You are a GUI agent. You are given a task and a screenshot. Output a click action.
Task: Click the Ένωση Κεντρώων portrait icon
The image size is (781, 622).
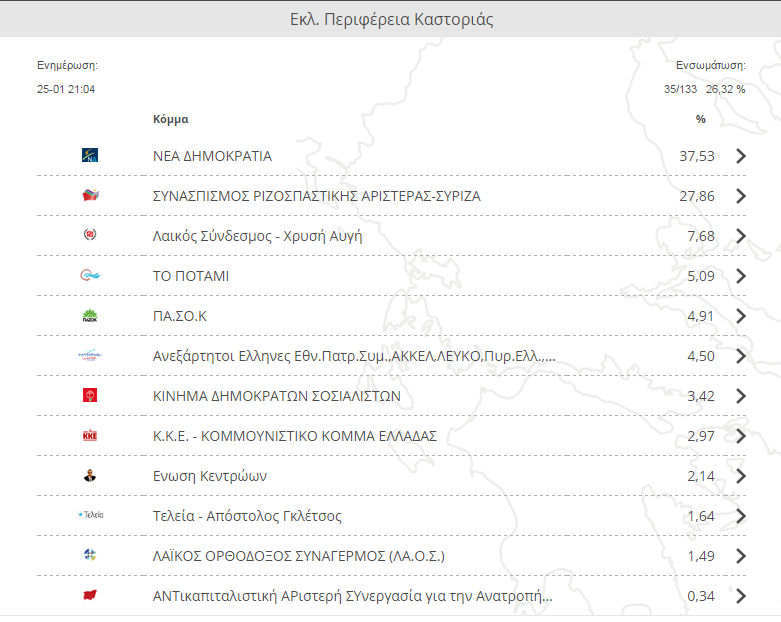point(90,476)
